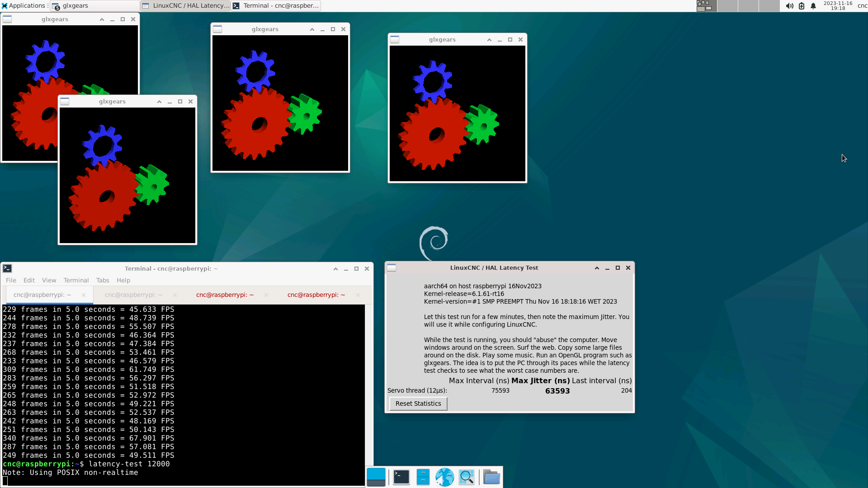Focus the Terminal - cnc@raspber... taskbar button
Viewport: 868px width, 488px height.
click(276, 6)
